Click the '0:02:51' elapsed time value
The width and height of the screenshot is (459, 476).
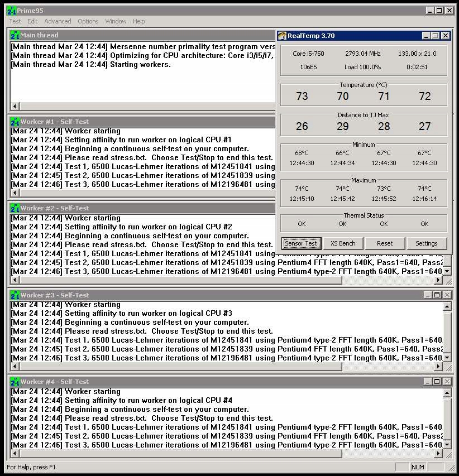417,67
